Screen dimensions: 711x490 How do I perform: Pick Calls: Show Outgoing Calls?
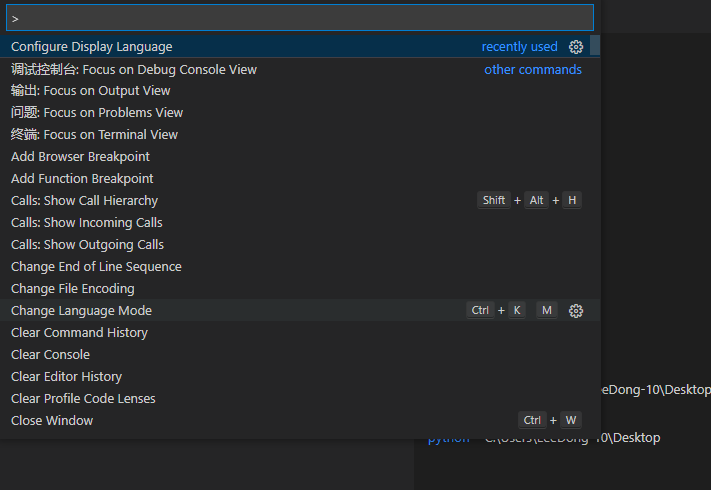[87, 245]
